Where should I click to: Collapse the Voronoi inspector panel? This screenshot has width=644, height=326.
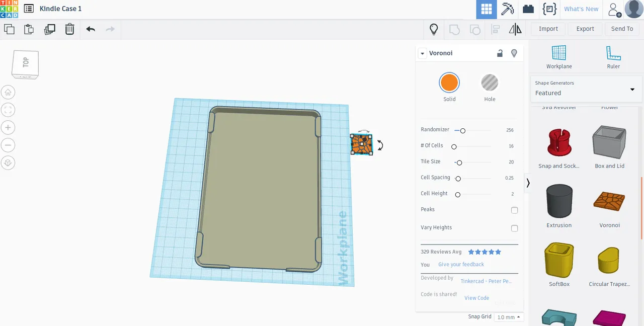[x=423, y=53]
